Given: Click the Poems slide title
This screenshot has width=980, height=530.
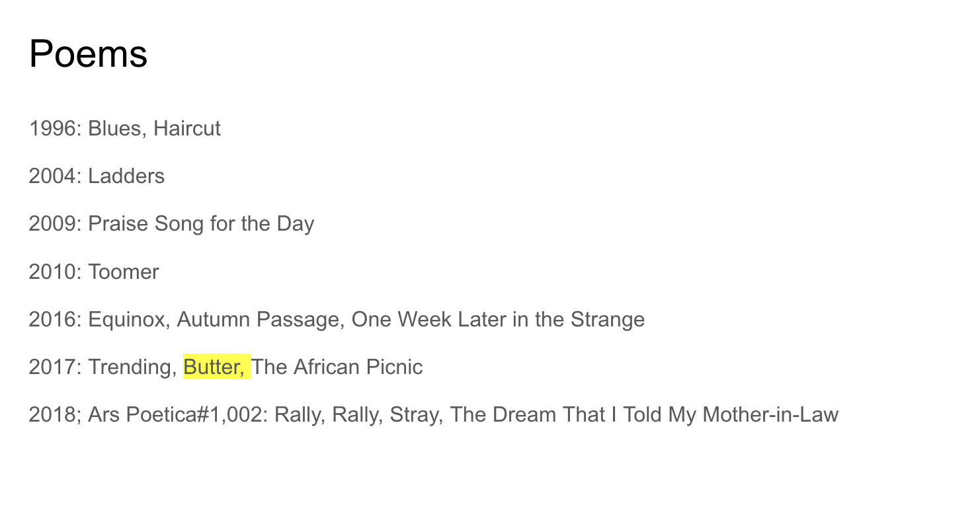Looking at the screenshot, I should (88, 54).
